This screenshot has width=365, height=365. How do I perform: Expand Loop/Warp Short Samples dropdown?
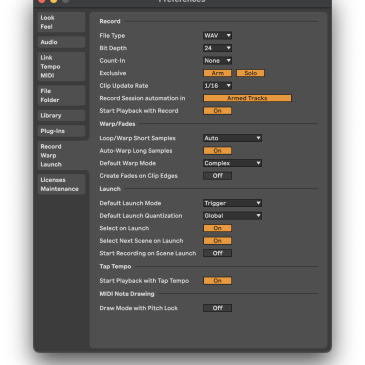point(232,138)
